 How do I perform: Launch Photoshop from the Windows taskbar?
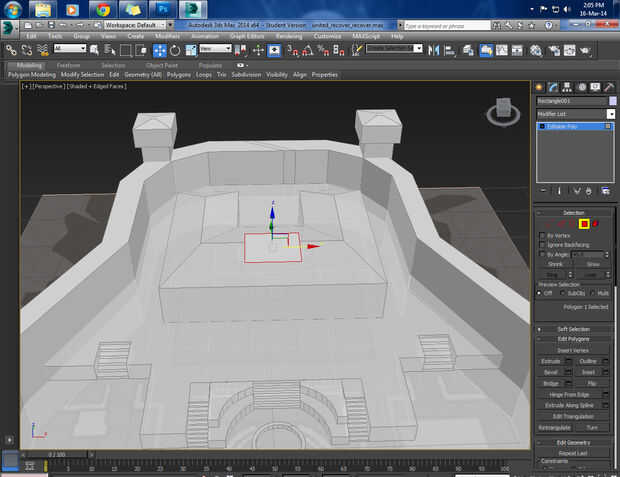[x=161, y=10]
